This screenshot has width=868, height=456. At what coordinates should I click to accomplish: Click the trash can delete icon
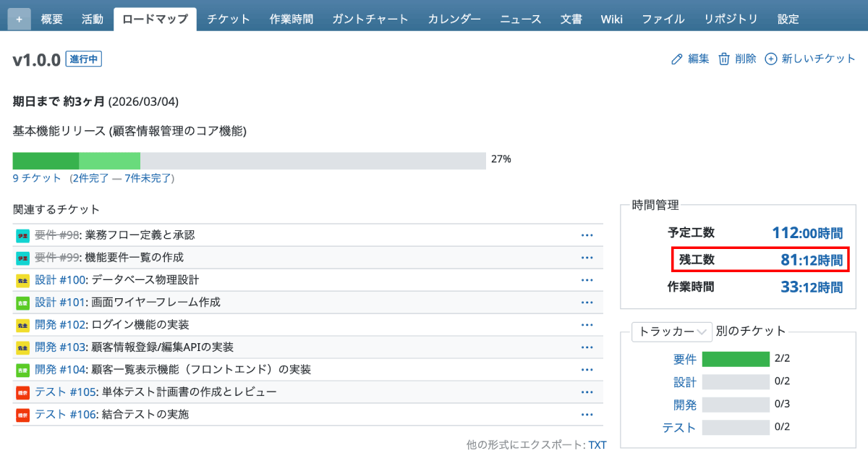(723, 59)
